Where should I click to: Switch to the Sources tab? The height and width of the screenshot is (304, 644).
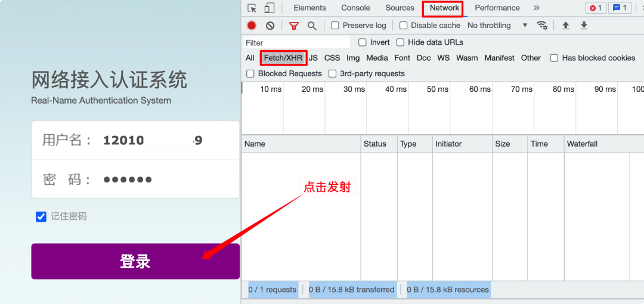(x=400, y=8)
